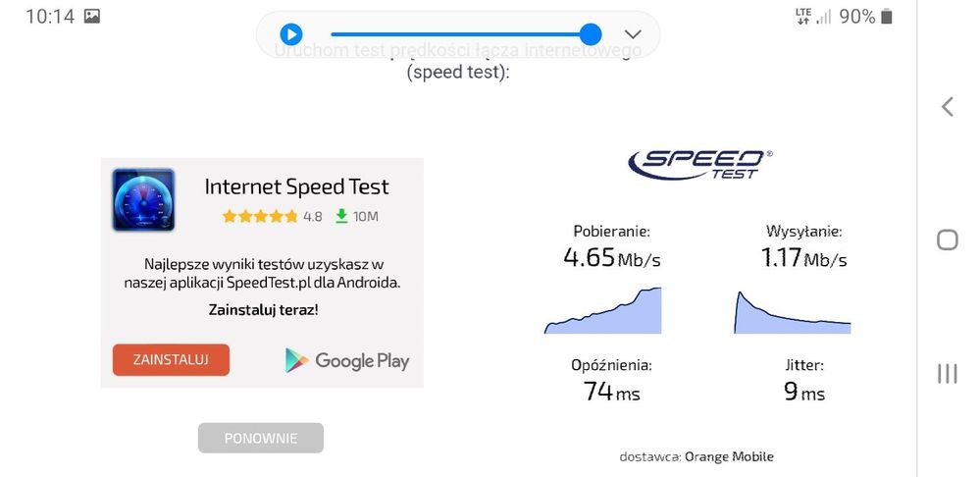Tap the battery icon in status bar
Viewport: 980px width, 477px height.
(x=887, y=17)
